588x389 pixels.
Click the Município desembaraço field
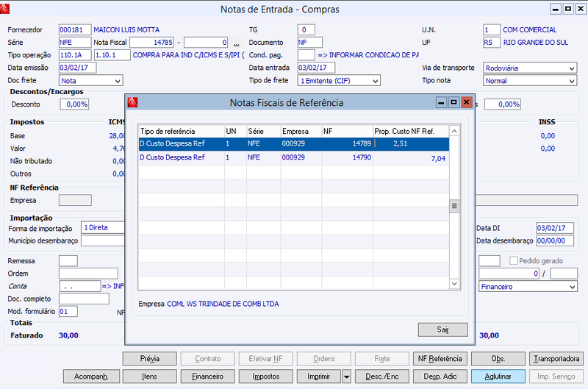click(x=103, y=241)
